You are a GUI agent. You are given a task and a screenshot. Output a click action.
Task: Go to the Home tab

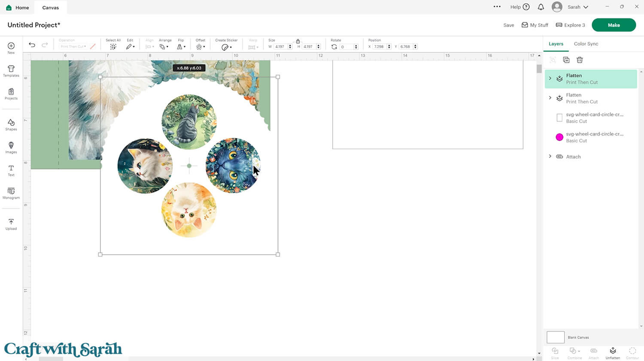click(18, 7)
